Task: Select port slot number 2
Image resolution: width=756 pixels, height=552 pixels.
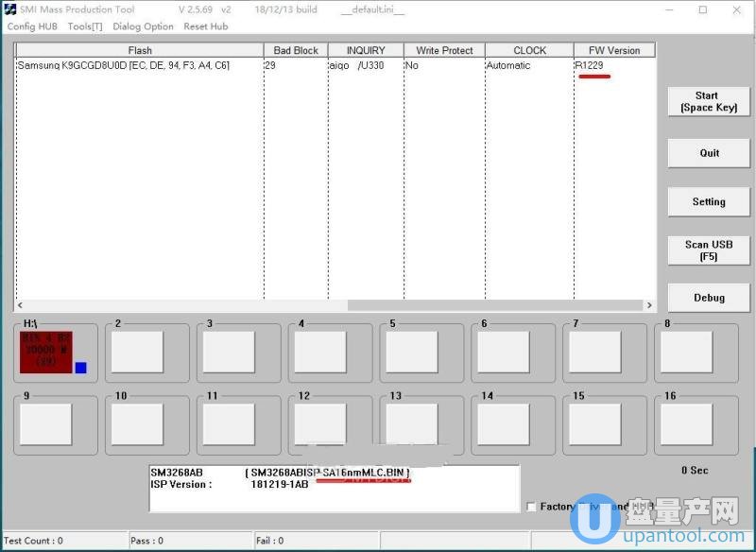Action: click(138, 352)
